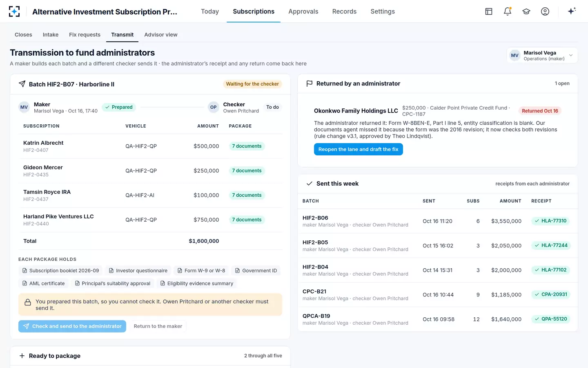588x368 pixels.
Task: Click the MV maker avatar in batch card
Action: pos(24,107)
